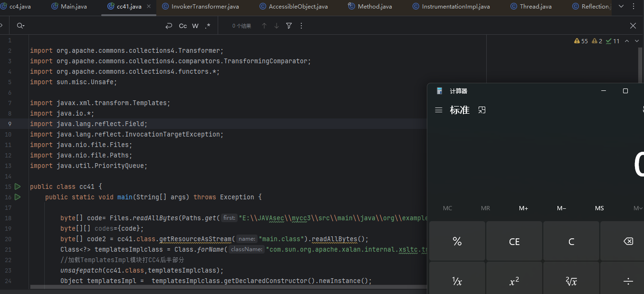Click the Calculator square root button

point(571,278)
